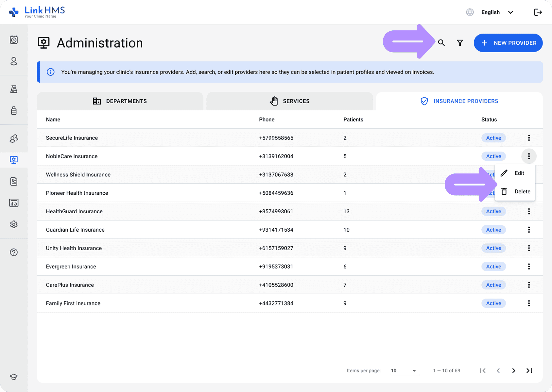Open the laboratory flask sidebar icon
Screen dimensions: 552x392
[14, 89]
